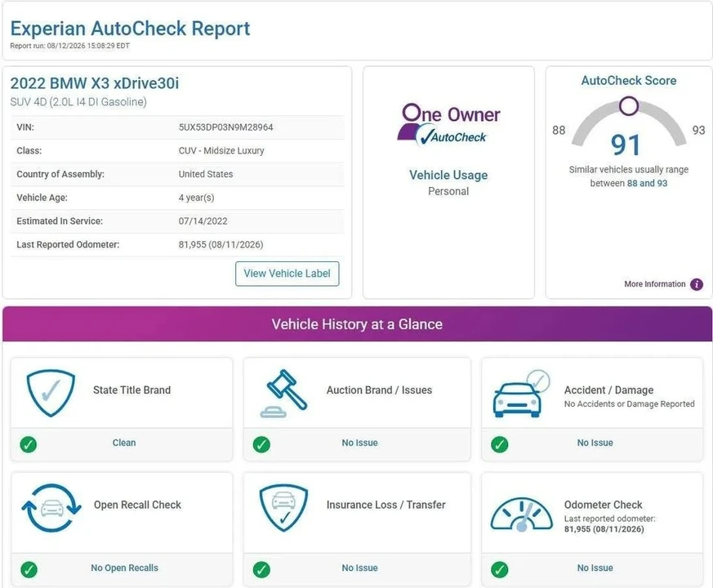Click No Issue under Accident / Damage
This screenshot has height=588, width=713.
click(595, 443)
